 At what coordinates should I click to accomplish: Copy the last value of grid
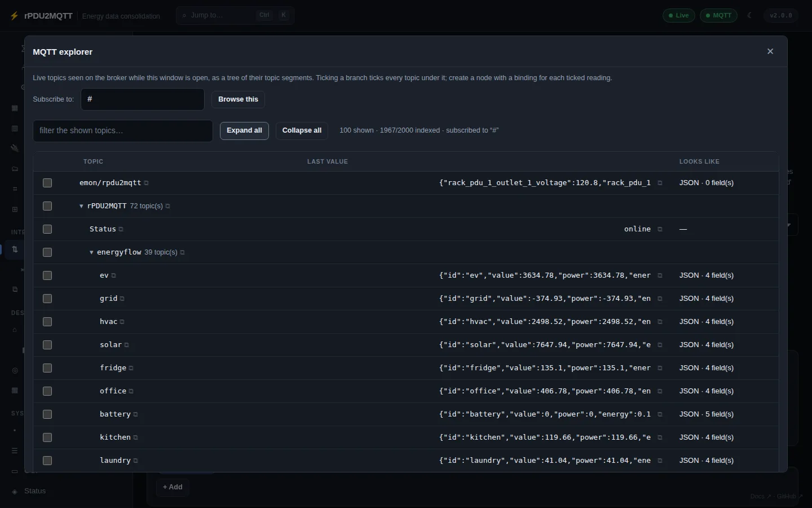tap(660, 299)
